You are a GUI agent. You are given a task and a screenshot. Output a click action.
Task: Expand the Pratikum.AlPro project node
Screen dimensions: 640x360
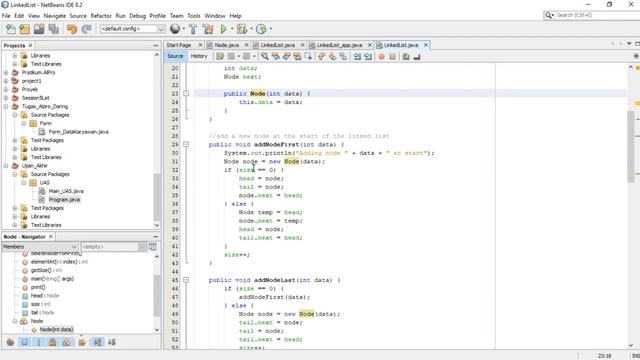click(6, 72)
